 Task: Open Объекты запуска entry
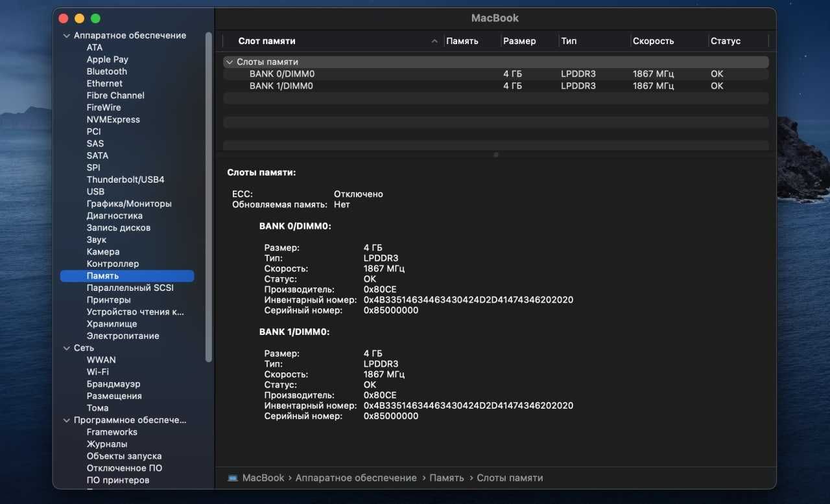(124, 456)
